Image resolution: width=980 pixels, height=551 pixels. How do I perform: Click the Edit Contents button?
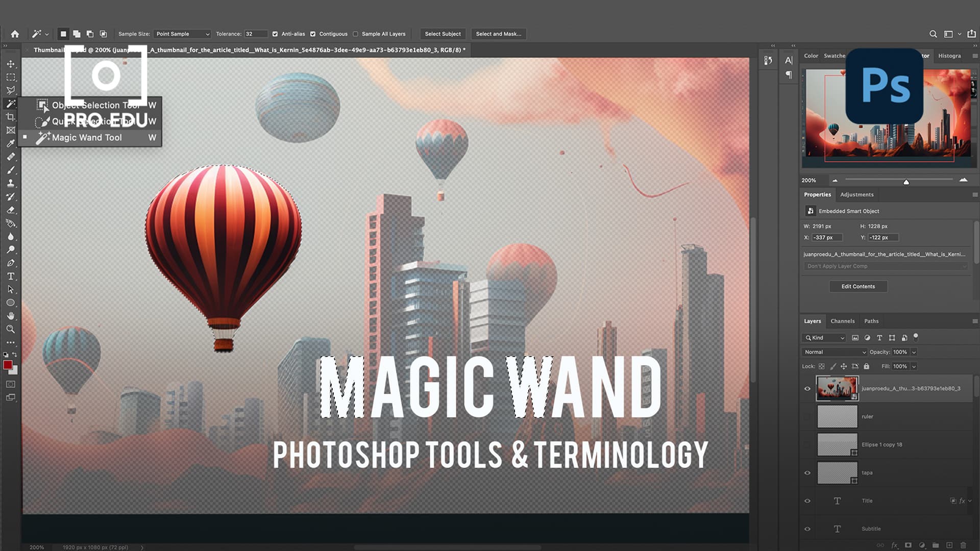[858, 286]
